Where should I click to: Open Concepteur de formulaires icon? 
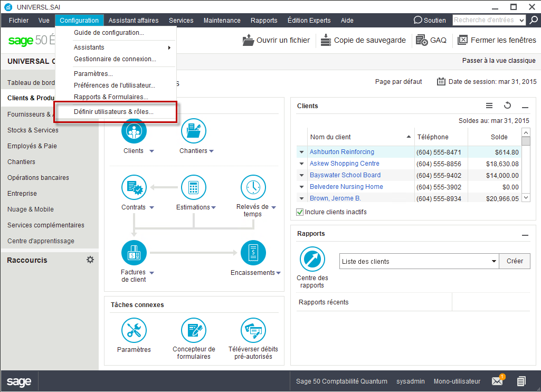193,330
